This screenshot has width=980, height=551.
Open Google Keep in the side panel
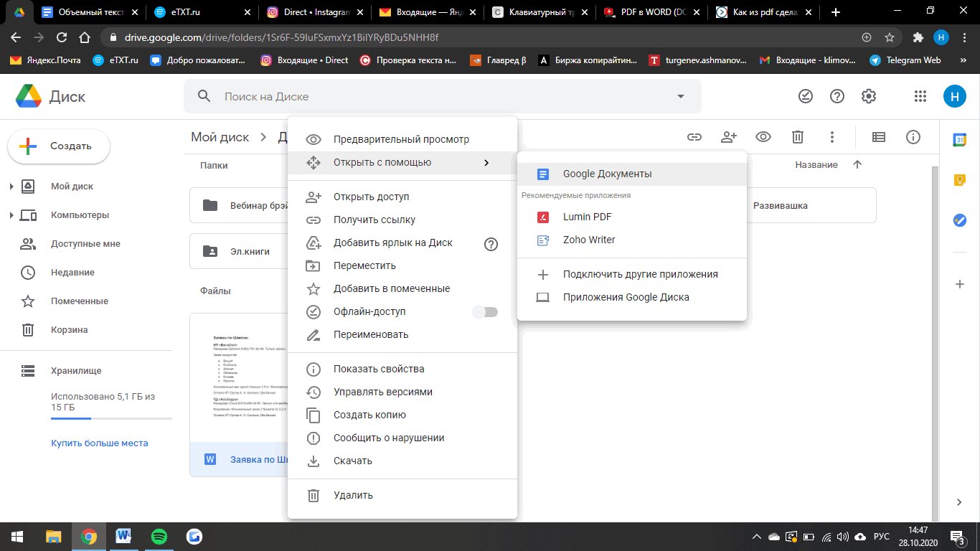coord(959,180)
